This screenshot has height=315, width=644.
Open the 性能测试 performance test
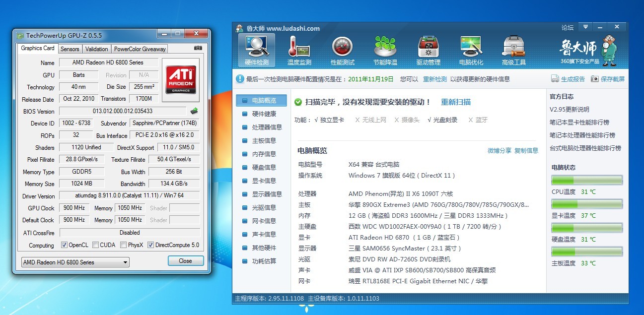tap(342, 51)
